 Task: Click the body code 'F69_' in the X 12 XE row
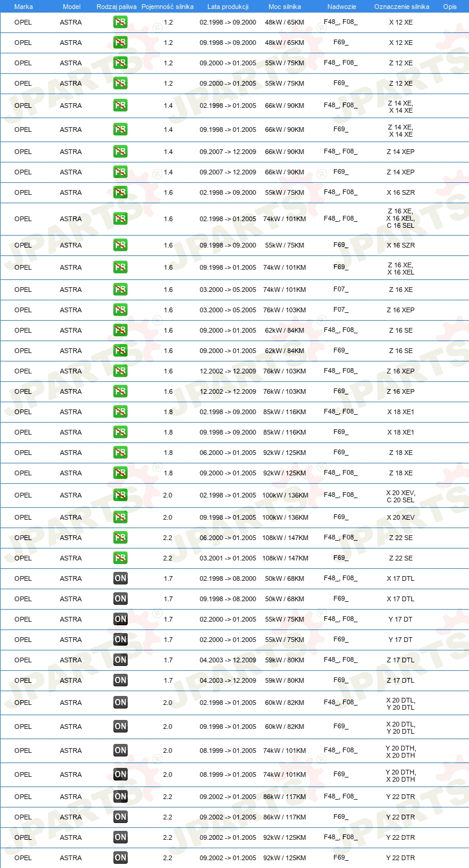pos(341,42)
